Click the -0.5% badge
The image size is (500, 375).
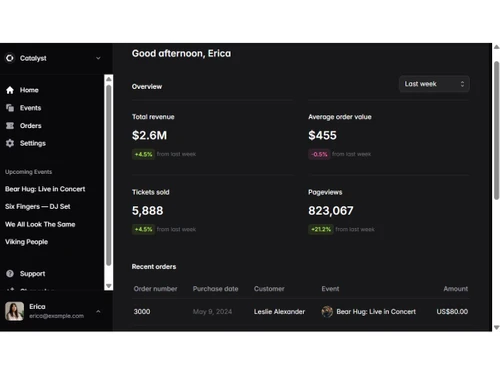tap(319, 154)
